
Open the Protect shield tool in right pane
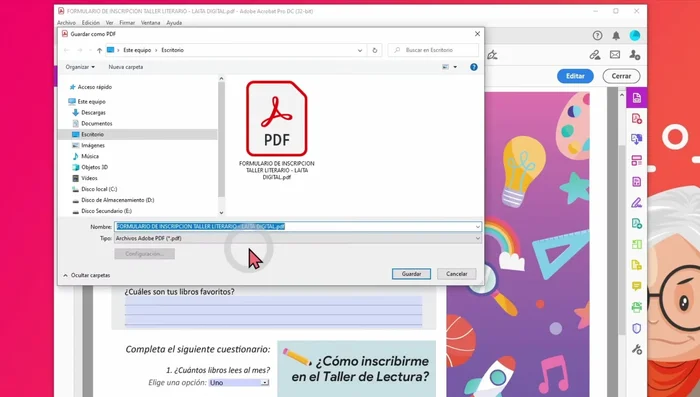point(637,328)
